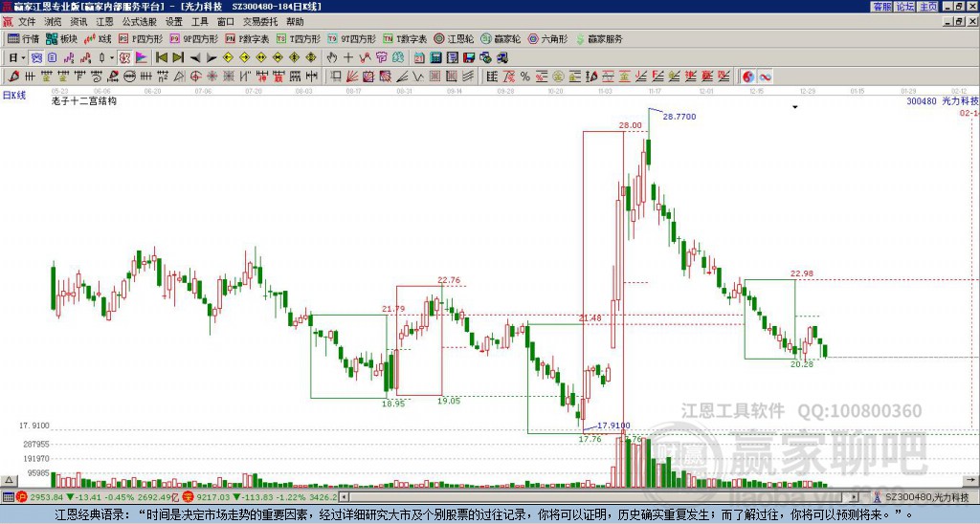The height and width of the screenshot is (524, 980).
Task: Select the red Gann fan tool
Action: coord(352,76)
